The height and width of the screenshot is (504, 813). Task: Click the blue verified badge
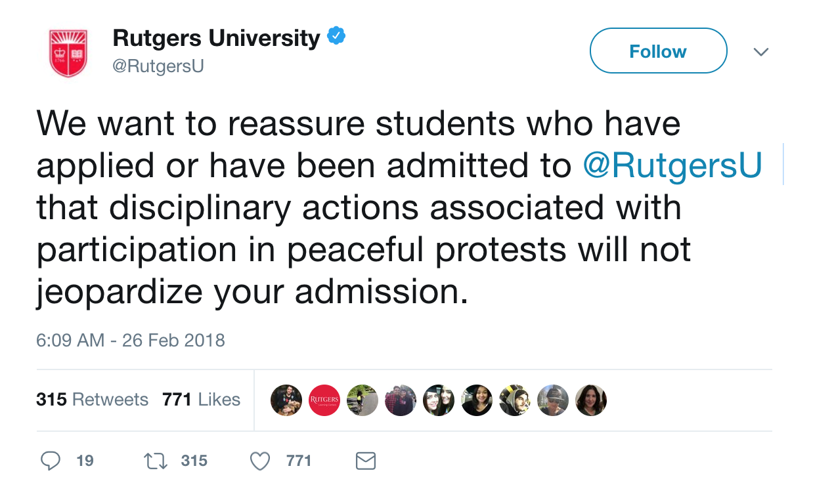tap(336, 37)
